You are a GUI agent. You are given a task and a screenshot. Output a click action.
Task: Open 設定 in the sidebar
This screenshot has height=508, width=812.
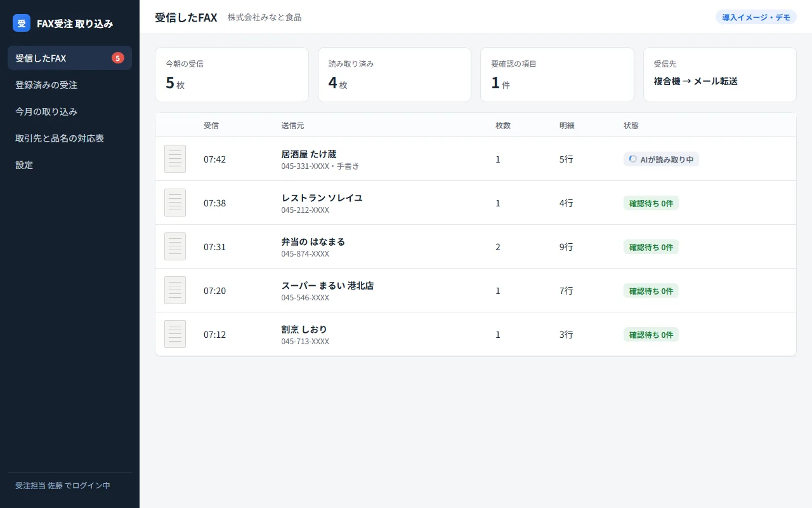click(x=70, y=164)
